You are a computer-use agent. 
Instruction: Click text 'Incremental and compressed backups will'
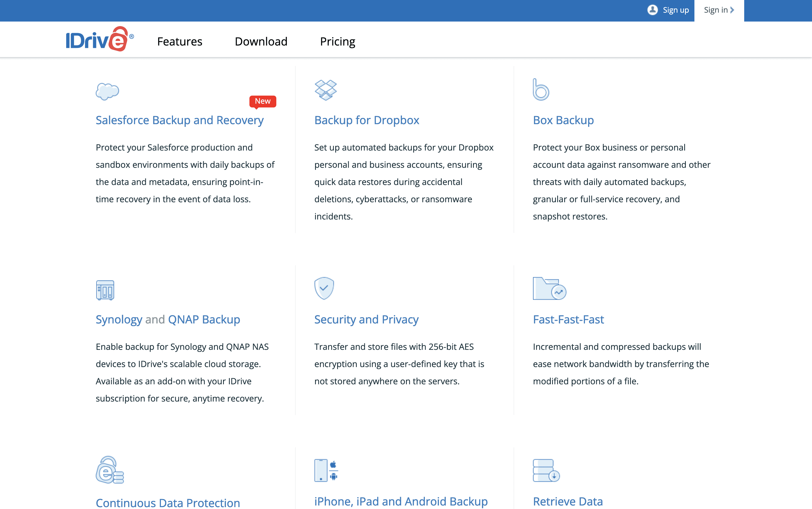[x=617, y=347]
